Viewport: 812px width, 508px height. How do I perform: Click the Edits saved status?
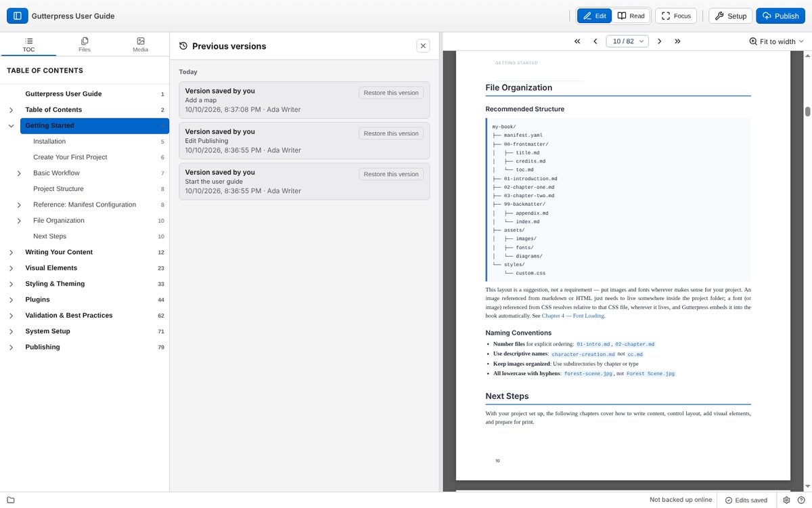pos(746,500)
